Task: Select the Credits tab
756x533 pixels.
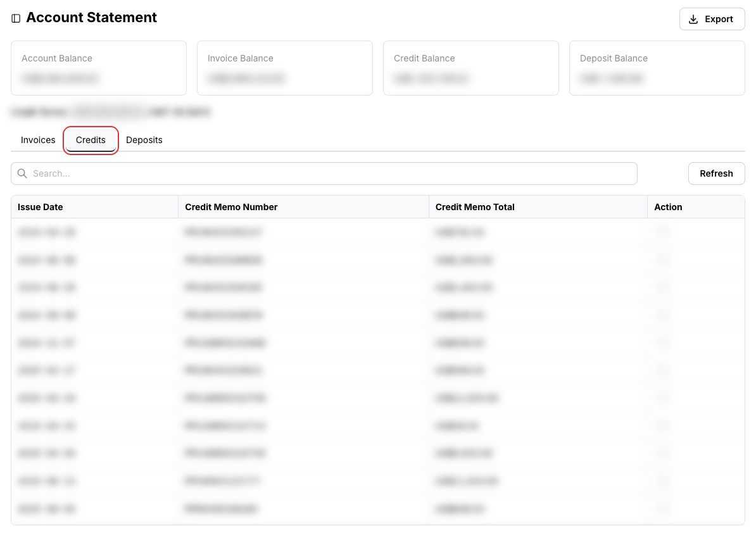Action: (91, 140)
